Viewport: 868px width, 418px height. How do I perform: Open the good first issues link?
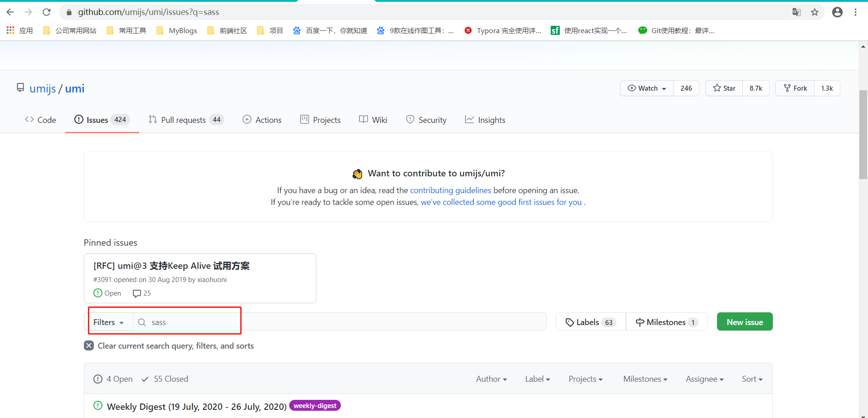(501, 202)
